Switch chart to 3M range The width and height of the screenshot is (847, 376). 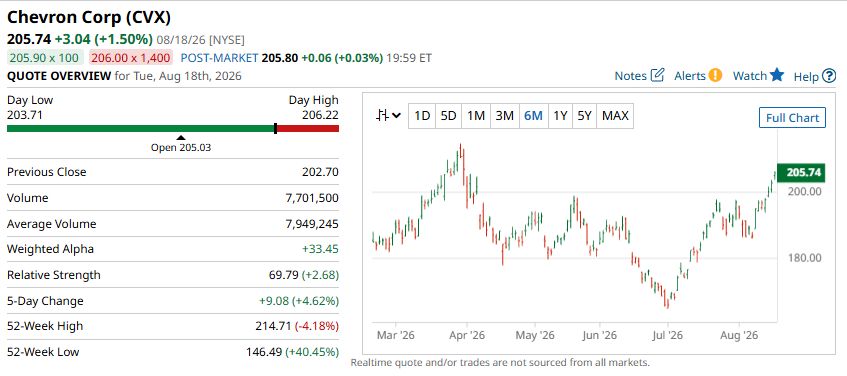[505, 116]
